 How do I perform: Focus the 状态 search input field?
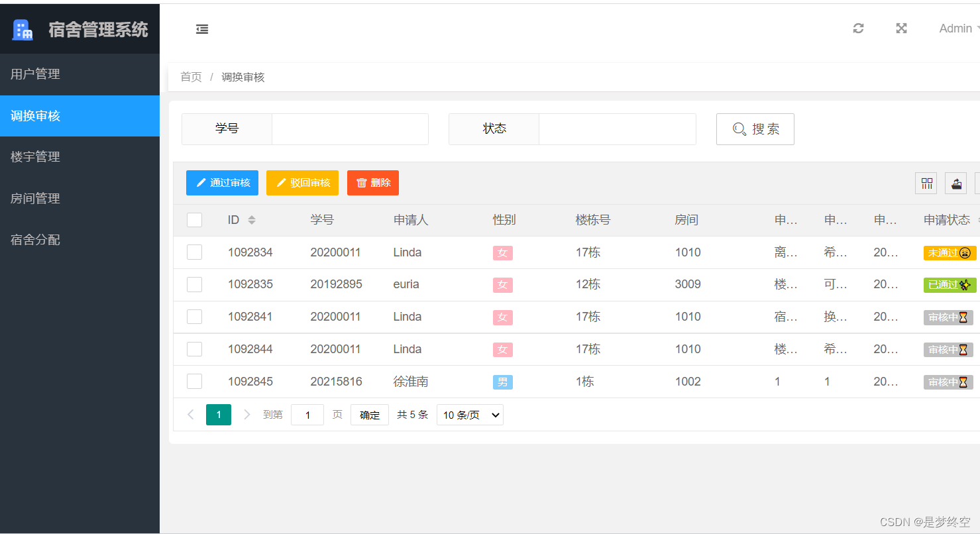pos(618,129)
